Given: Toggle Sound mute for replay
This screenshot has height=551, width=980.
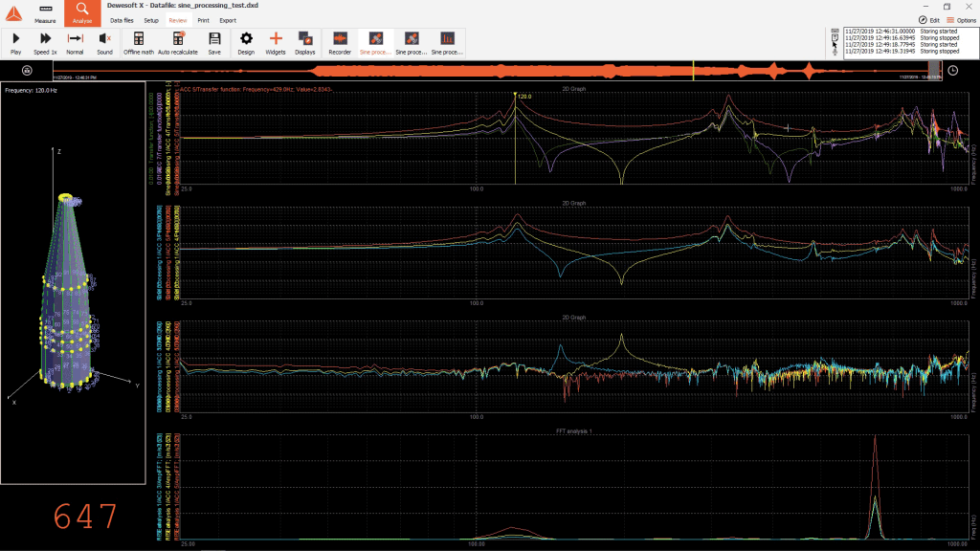Looking at the screenshot, I should tap(103, 42).
